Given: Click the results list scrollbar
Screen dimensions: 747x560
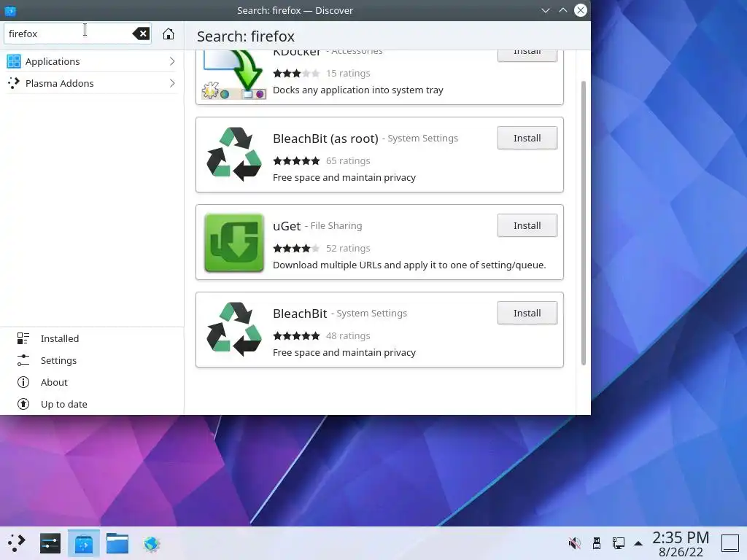Looking at the screenshot, I should pyautogui.click(x=584, y=223).
